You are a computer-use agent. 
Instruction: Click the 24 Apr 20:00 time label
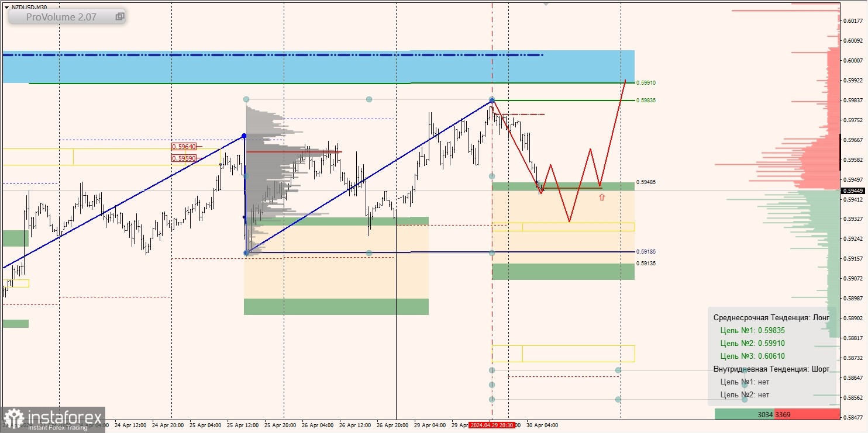pyautogui.click(x=168, y=425)
